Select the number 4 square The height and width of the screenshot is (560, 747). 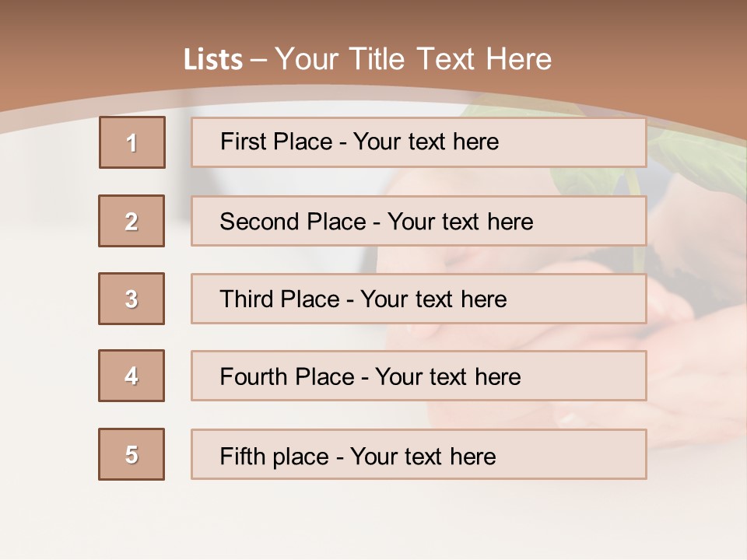(132, 376)
